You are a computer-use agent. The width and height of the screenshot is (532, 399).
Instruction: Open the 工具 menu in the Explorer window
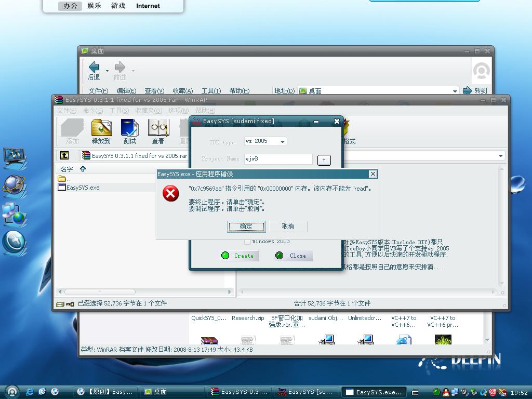coord(211,91)
